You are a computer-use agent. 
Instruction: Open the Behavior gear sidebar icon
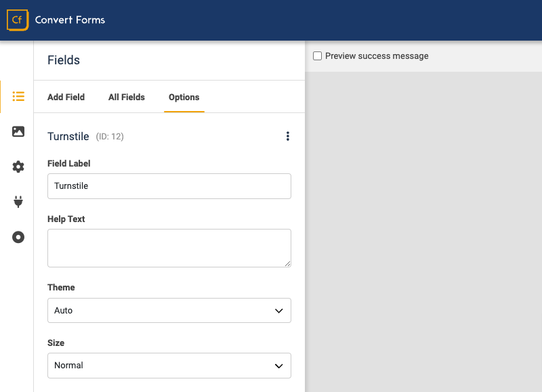click(18, 167)
